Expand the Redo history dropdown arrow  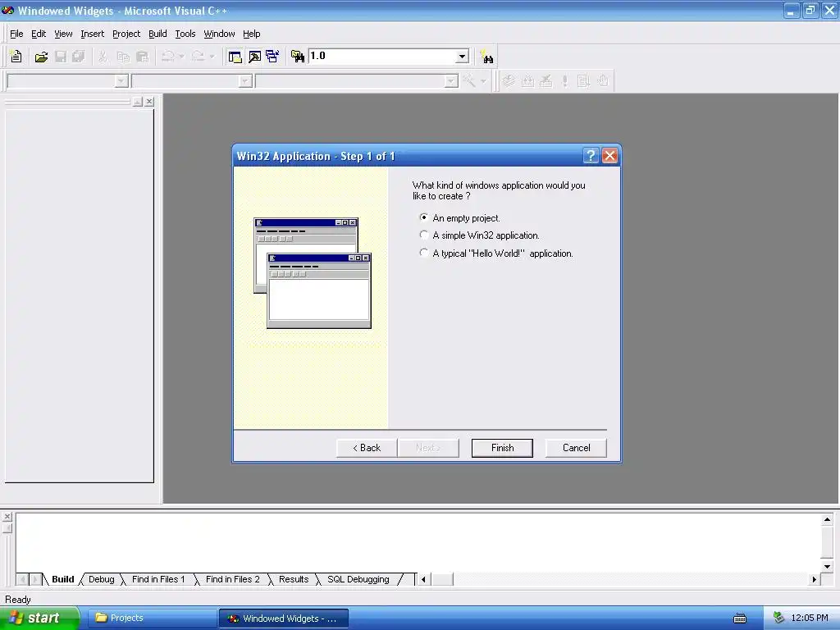coord(212,57)
